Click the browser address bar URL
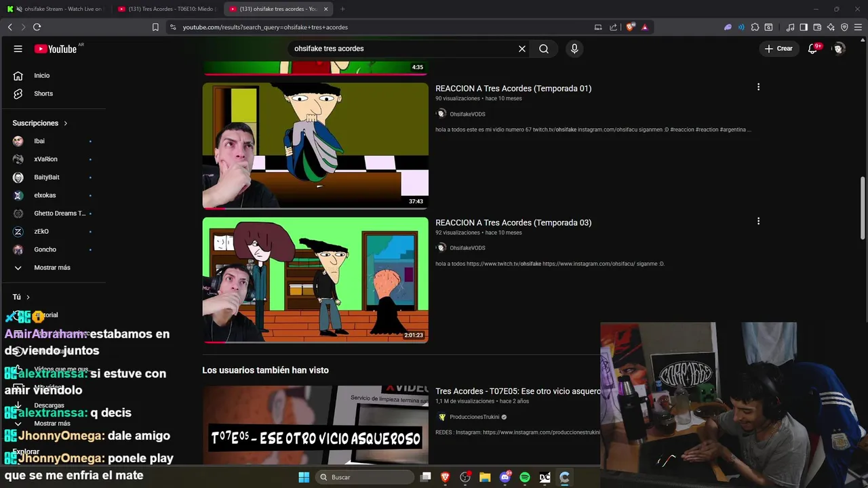Screen dimensions: 868x488 265,27
